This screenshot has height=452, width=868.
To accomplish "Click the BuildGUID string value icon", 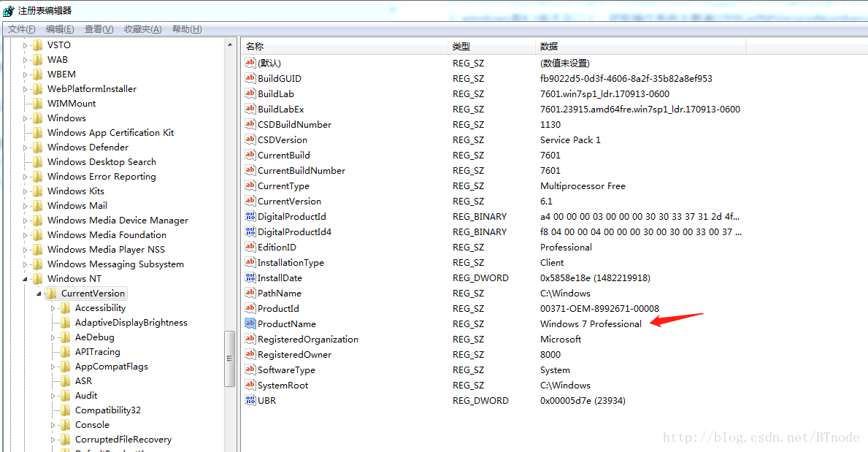I will click(250, 78).
